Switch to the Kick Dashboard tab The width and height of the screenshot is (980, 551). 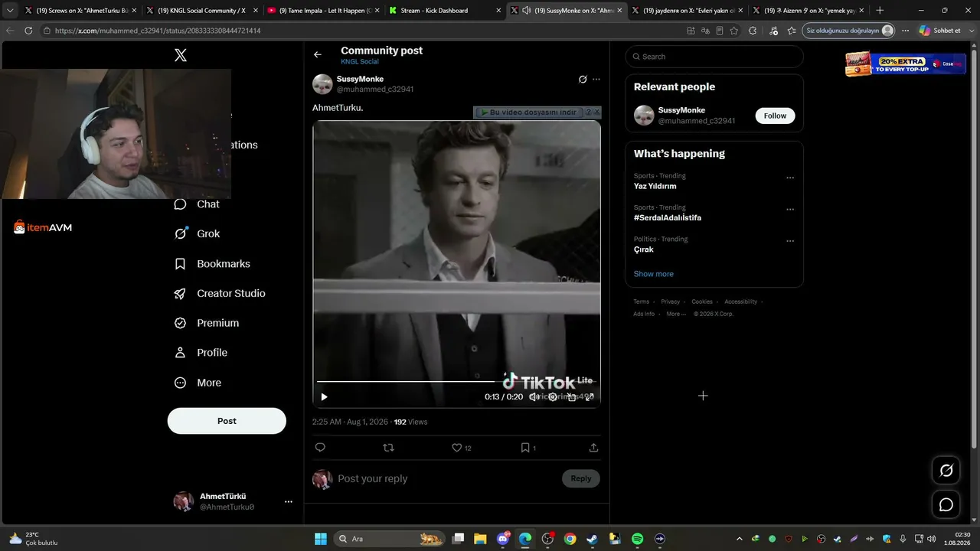[x=444, y=11]
